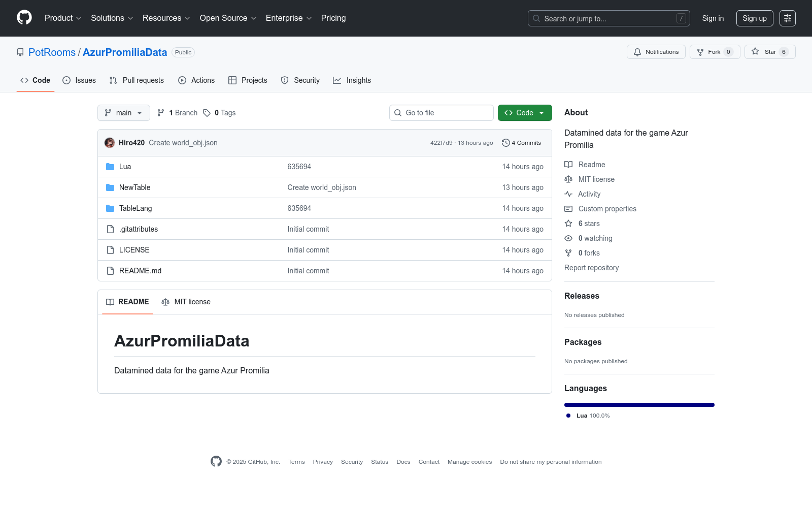Click the Public visibility badge
Image resolution: width=812 pixels, height=508 pixels.
183,52
